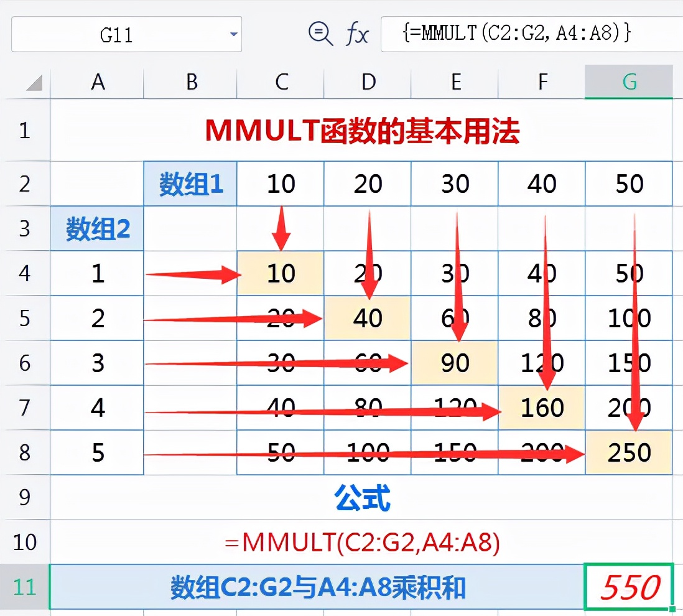
Task: Click the 公式 heading cell
Action: pyautogui.click(x=361, y=498)
